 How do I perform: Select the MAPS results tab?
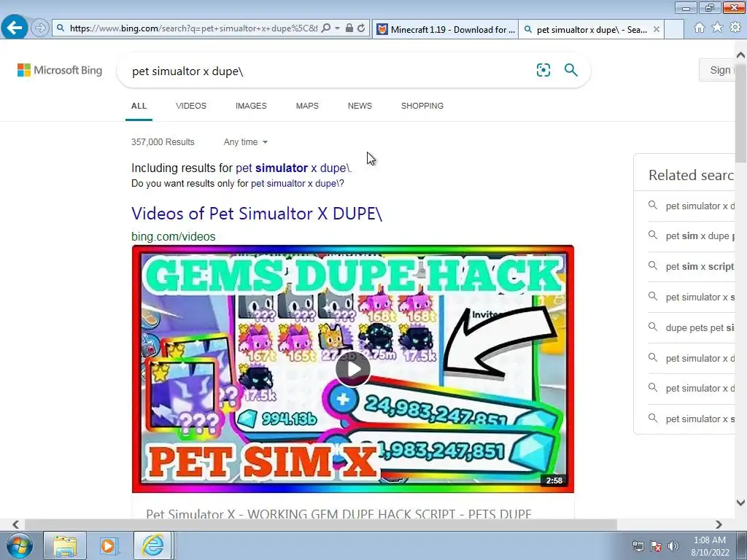[x=307, y=106]
